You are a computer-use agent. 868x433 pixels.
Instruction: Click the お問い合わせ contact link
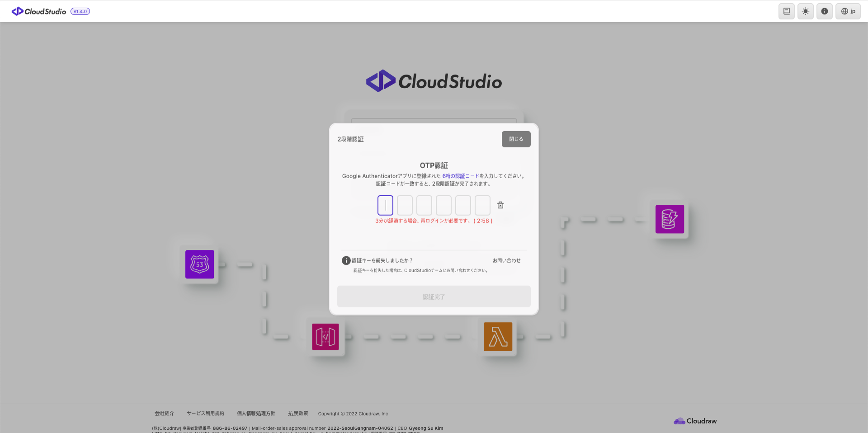pyautogui.click(x=506, y=260)
